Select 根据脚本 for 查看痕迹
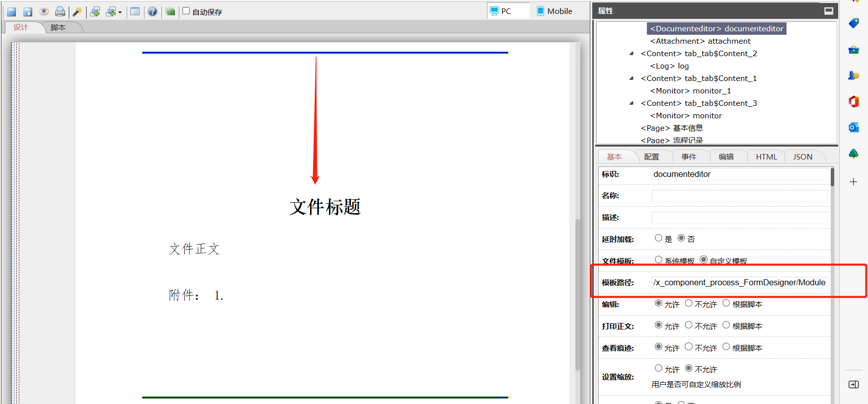This screenshot has width=868, height=404. pyautogui.click(x=726, y=346)
